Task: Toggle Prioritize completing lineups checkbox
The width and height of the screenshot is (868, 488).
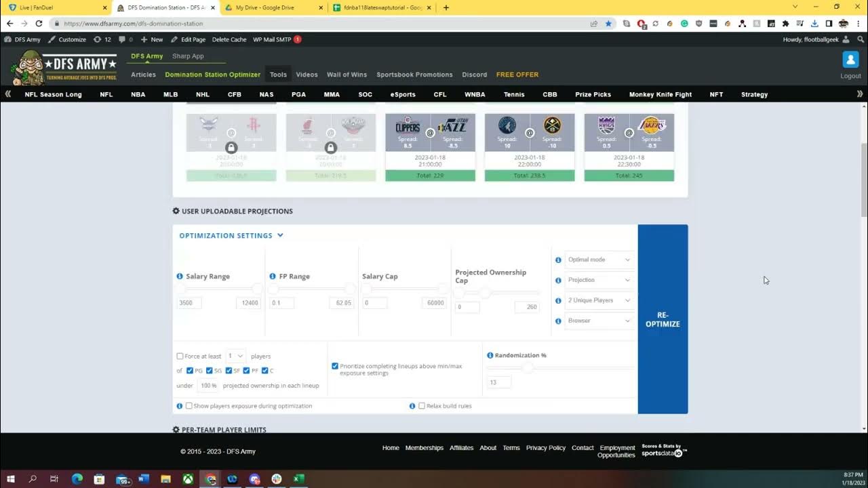Action: click(x=335, y=366)
